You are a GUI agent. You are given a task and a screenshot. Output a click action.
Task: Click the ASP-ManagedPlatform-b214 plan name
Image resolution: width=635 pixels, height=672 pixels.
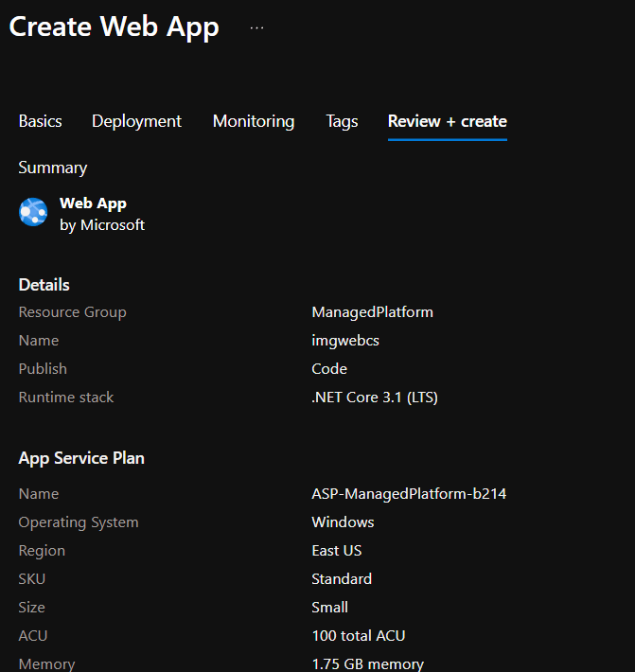point(409,494)
